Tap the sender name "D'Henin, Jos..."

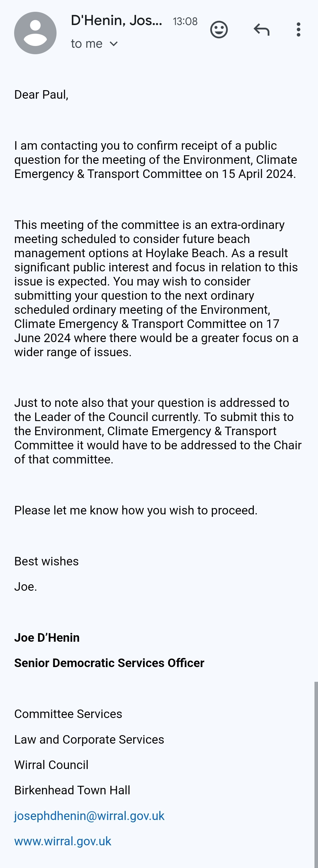116,21
